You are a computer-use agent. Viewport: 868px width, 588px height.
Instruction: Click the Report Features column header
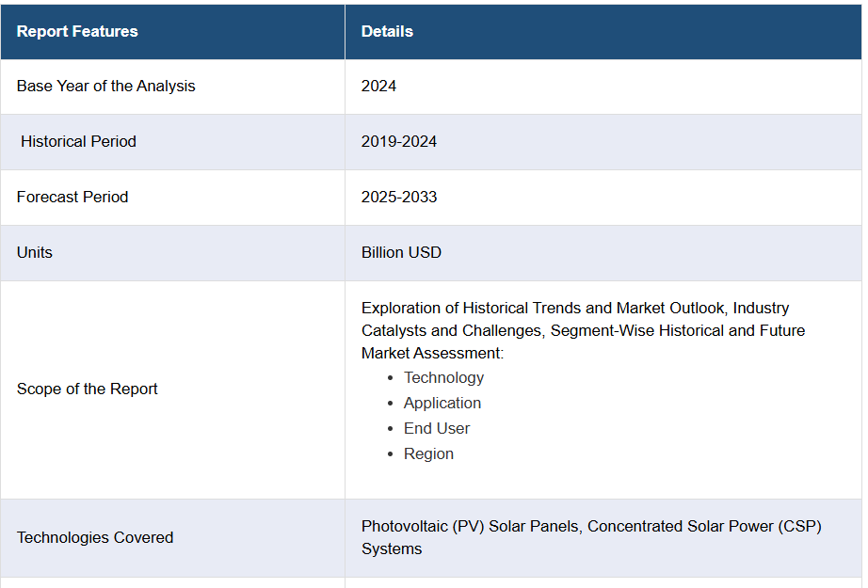77,31
